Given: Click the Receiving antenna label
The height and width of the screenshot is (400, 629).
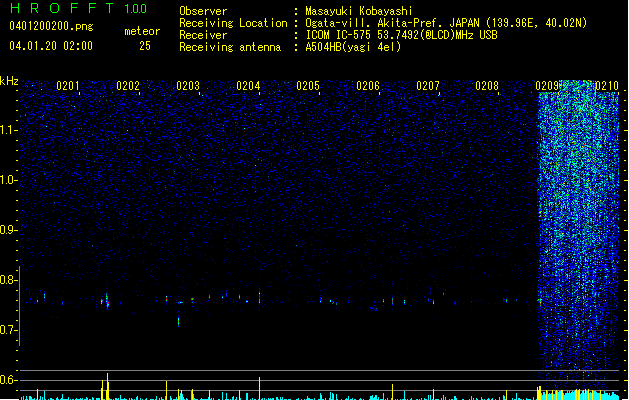Looking at the screenshot, I should 230,47.
